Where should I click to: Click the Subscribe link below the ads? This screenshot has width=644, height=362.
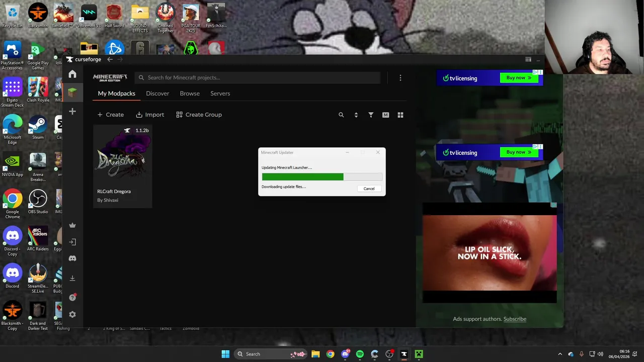coord(515,319)
